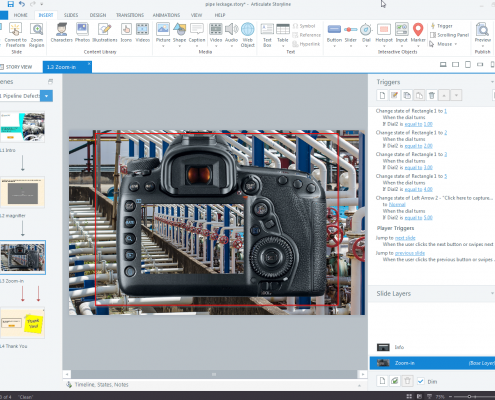
Task: Adjust the zoom slider in status bar
Action: [469, 396]
